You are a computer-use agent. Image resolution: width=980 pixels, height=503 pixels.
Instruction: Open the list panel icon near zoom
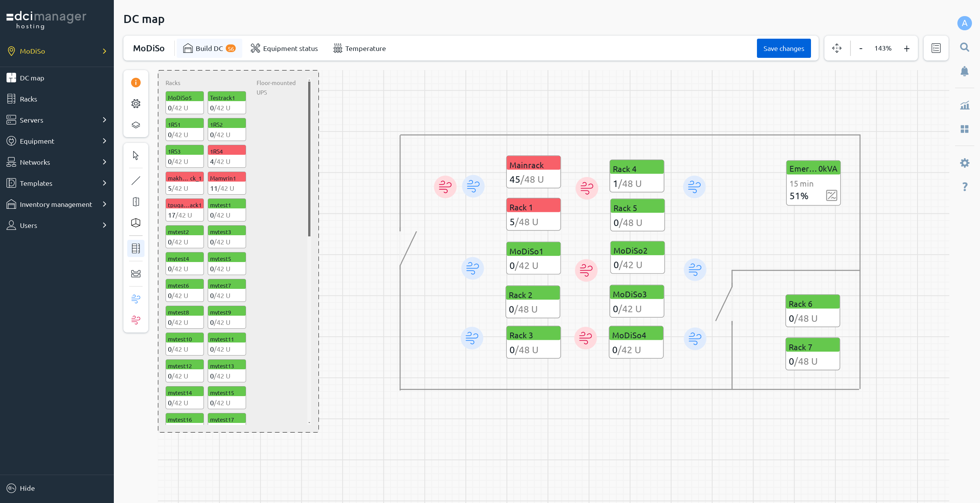click(x=936, y=48)
